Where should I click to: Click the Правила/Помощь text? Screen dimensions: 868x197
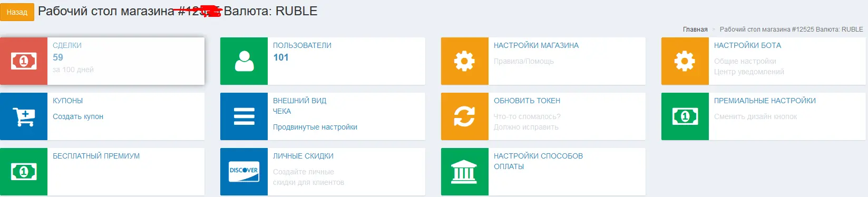pyautogui.click(x=524, y=61)
